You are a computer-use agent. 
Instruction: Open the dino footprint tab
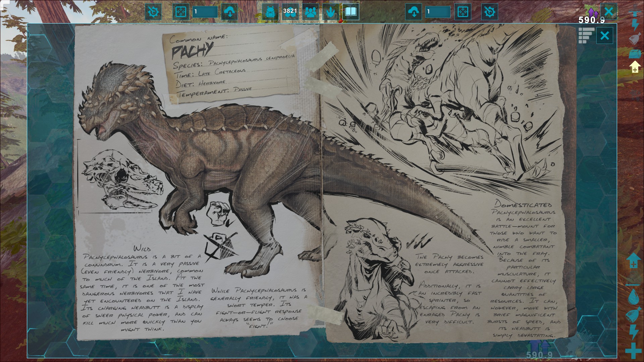[x=331, y=12]
